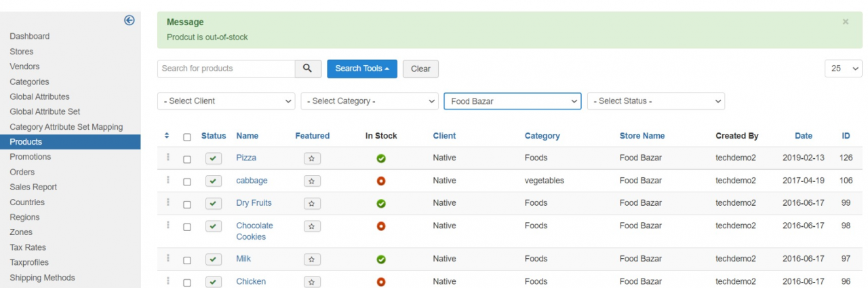Open the Select Status dropdown
Viewport: 868px width, 288px height.
coord(656,101)
